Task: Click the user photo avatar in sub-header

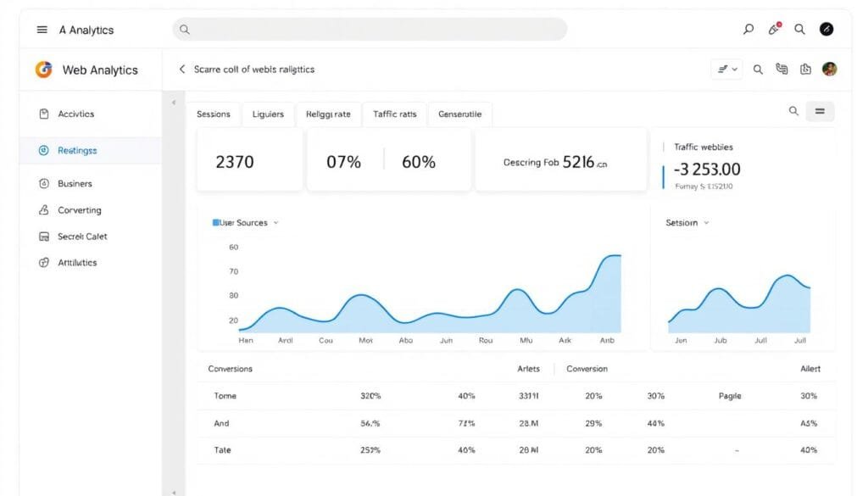Action: tap(829, 70)
